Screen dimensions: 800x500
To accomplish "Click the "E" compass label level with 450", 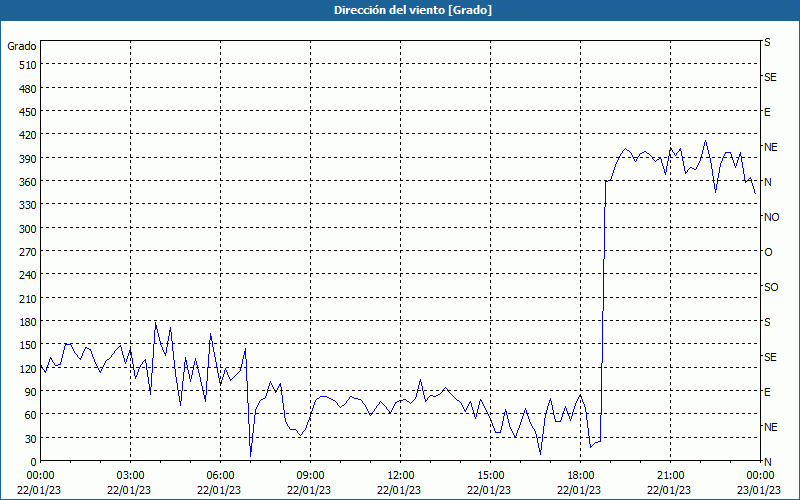I will [767, 112].
